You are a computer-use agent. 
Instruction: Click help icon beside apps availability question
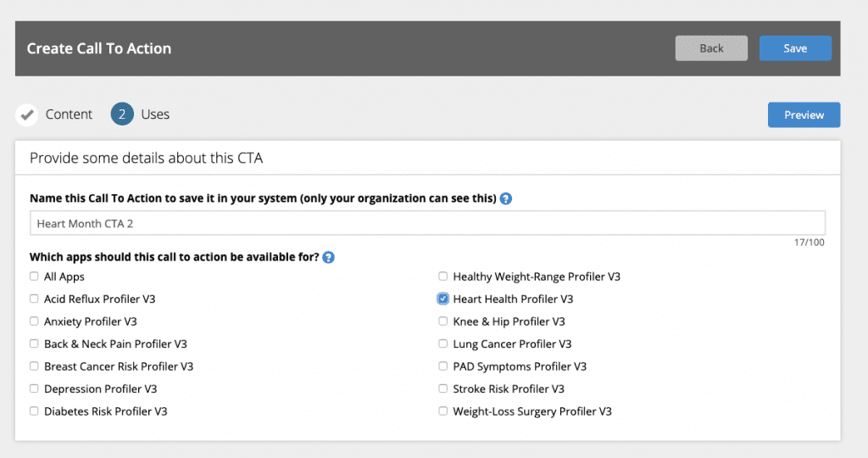(328, 258)
